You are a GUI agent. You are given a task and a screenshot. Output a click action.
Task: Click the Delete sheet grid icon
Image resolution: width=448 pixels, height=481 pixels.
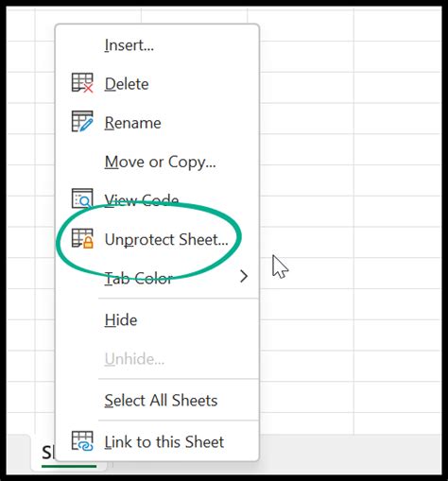point(82,83)
